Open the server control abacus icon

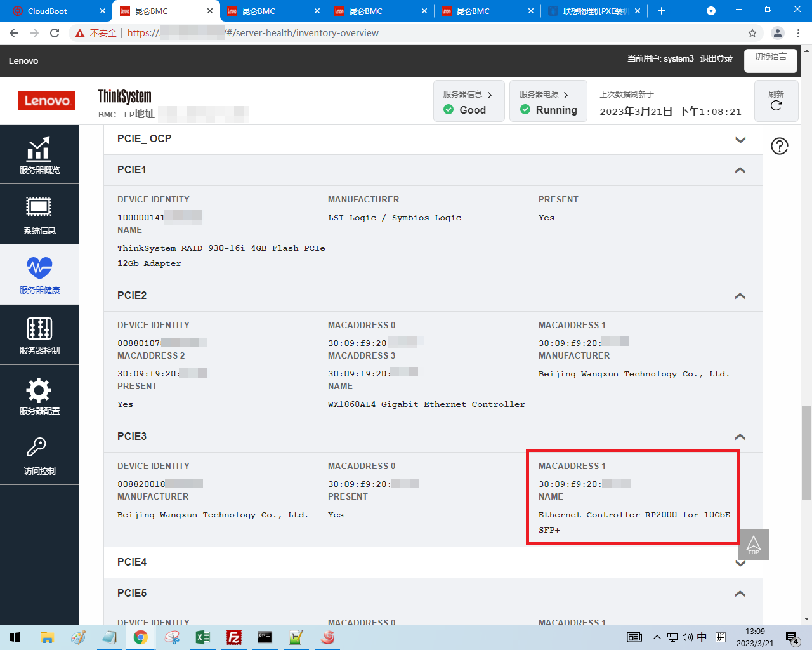point(39,329)
